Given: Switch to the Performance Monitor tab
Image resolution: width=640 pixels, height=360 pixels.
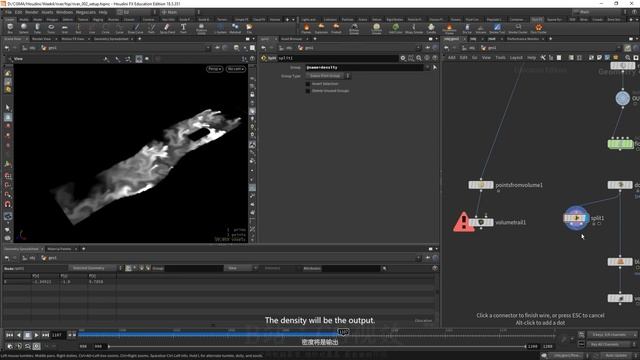Looking at the screenshot, I should [523, 39].
